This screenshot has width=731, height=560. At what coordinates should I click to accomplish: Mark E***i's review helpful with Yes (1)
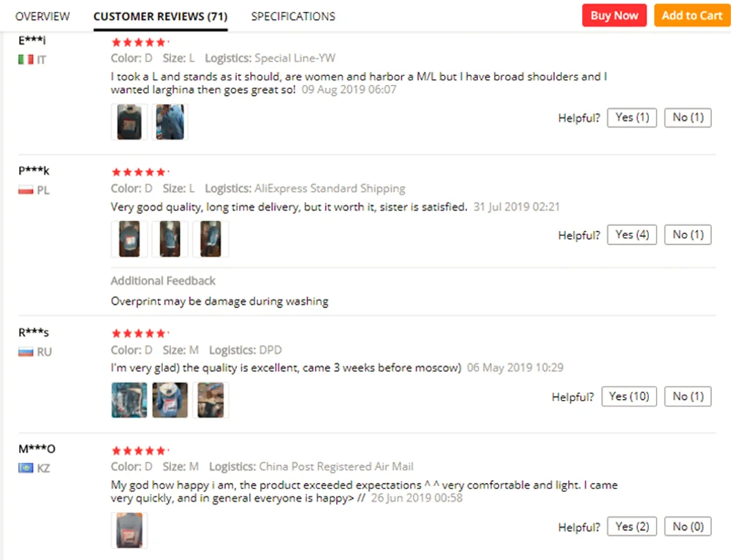[x=632, y=118]
